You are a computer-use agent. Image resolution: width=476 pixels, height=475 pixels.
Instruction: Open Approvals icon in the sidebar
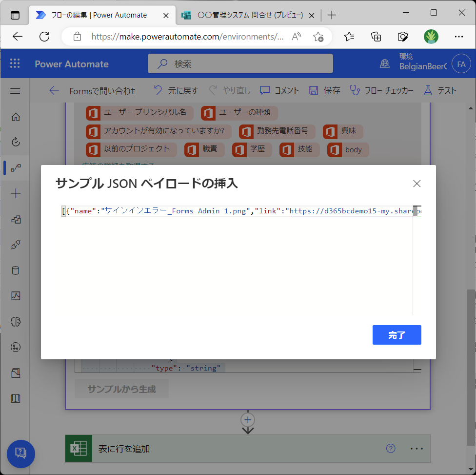(16, 142)
